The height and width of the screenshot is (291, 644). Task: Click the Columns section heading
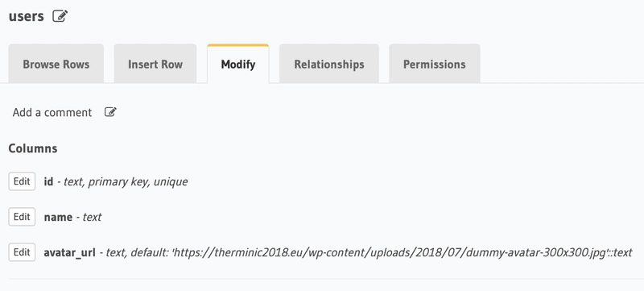coord(33,148)
